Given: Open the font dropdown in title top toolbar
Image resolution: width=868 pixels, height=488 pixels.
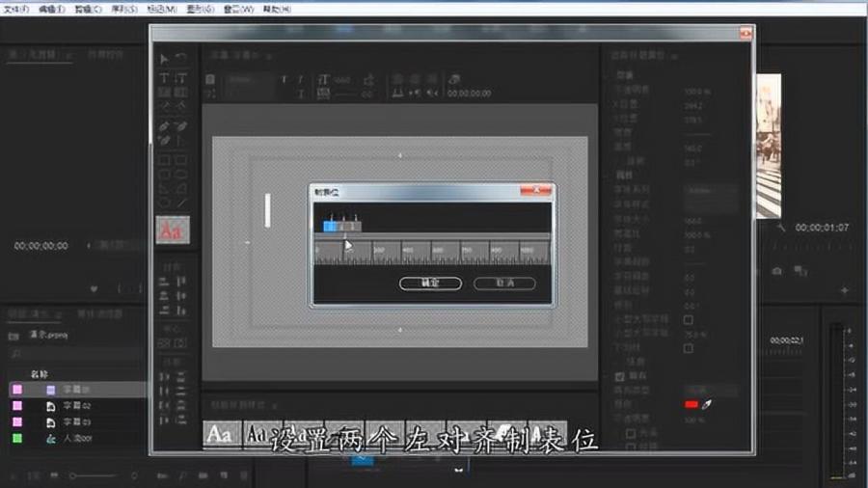Looking at the screenshot, I should pos(252,78).
